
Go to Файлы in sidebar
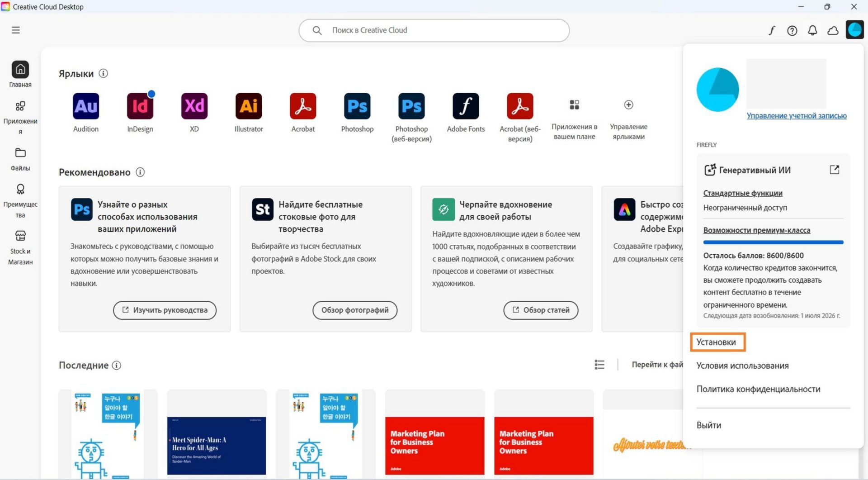[20, 159]
